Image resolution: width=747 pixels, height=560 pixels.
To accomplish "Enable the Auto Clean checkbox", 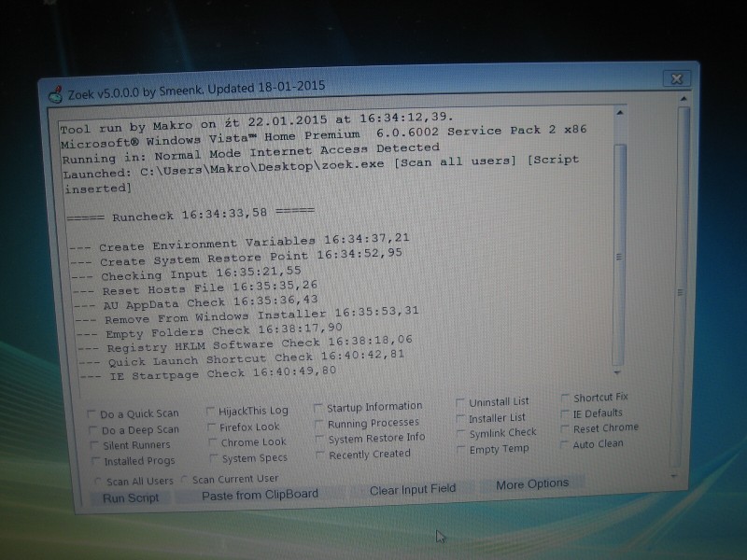I will pos(565,445).
